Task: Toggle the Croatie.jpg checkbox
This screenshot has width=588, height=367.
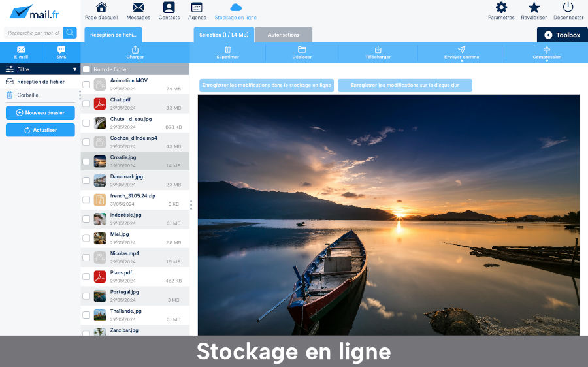Action: tap(86, 161)
